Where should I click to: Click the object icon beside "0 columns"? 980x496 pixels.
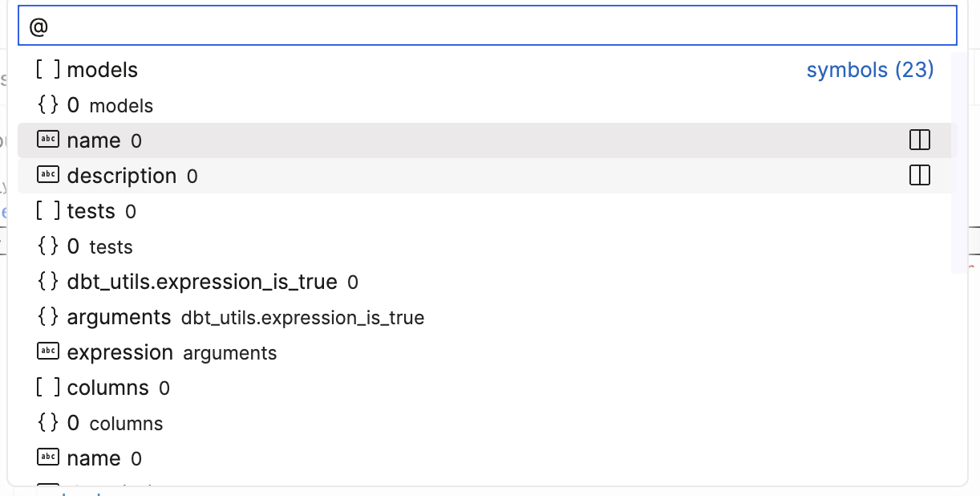48,422
